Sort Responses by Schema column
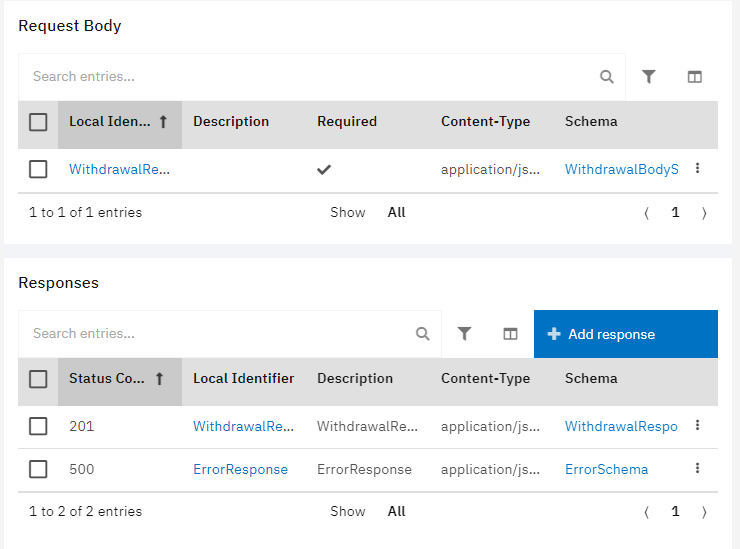This screenshot has height=549, width=740. click(591, 378)
